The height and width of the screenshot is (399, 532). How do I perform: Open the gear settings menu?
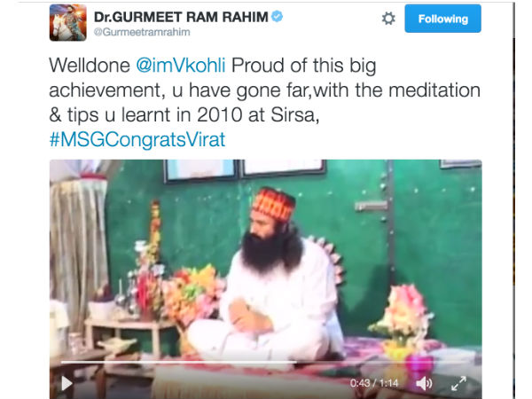pyautogui.click(x=388, y=19)
